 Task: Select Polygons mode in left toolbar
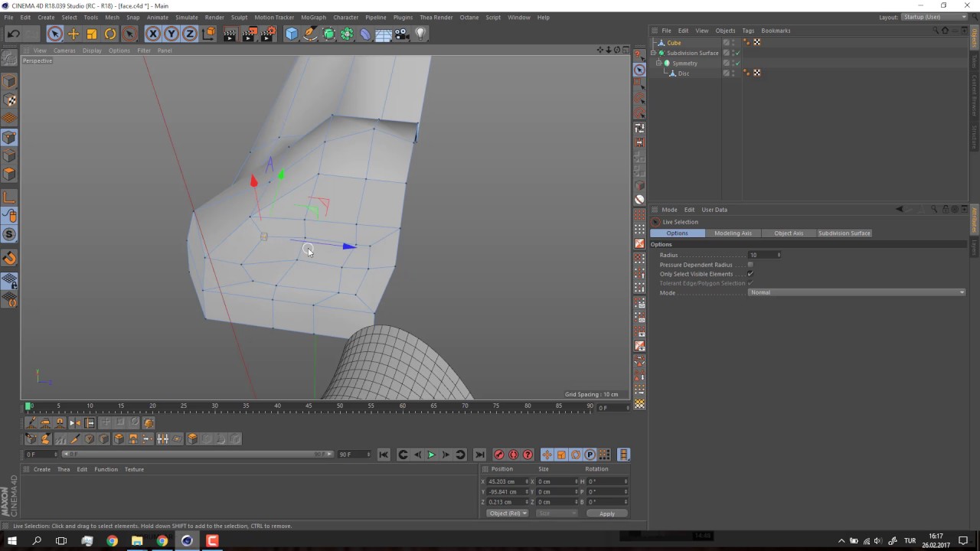point(9,174)
